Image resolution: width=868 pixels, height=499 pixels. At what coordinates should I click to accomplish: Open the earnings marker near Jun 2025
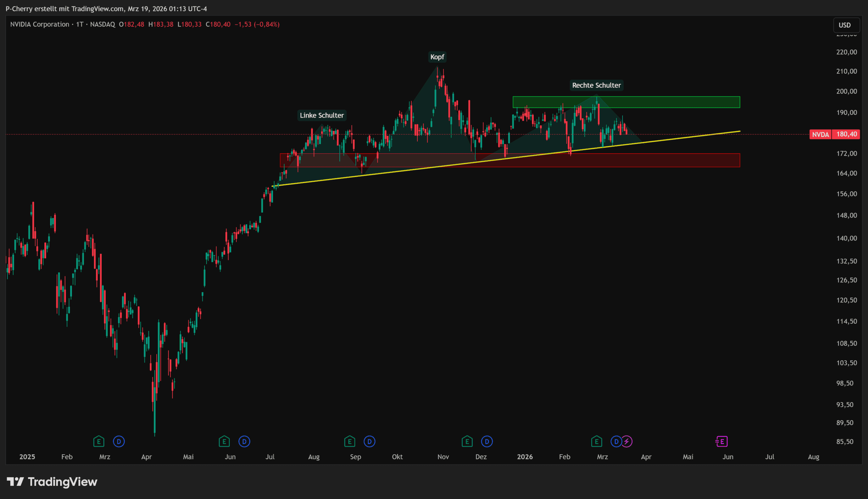coord(224,441)
